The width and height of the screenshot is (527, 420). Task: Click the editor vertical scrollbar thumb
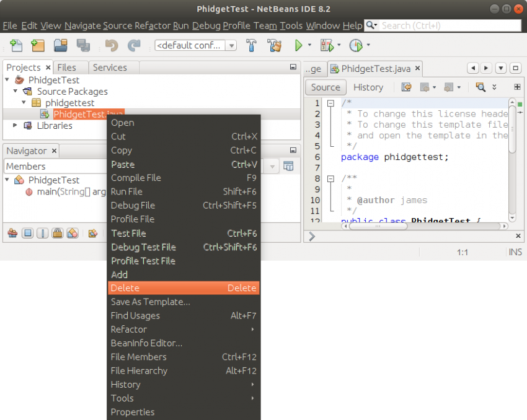pos(512,129)
